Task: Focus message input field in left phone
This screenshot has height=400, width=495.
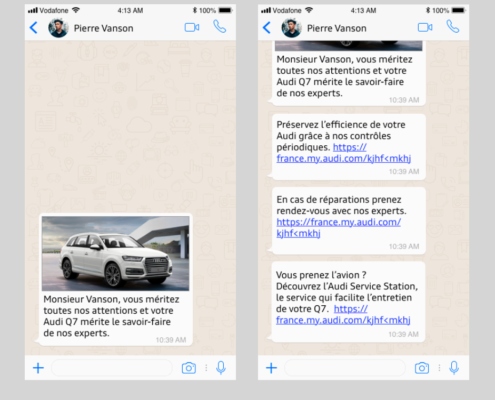Action: coord(112,368)
